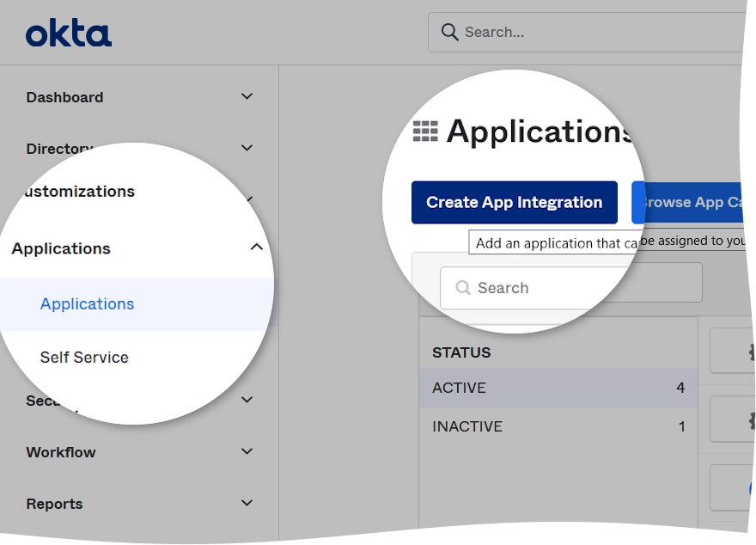756x545 pixels.
Task: Click the Okta logo
Action: 69,34
